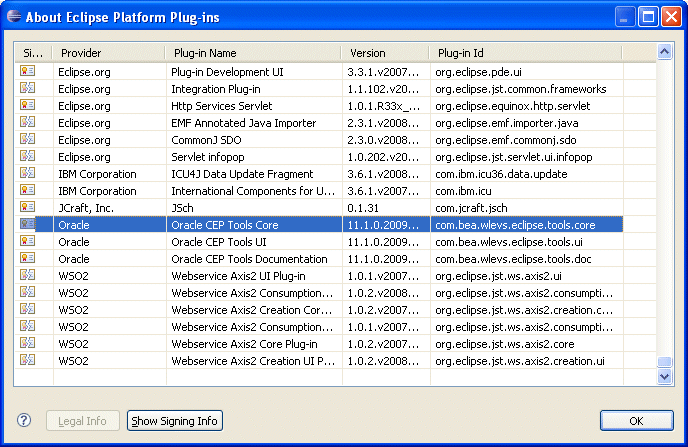Select version 3.3.1.v2007... cell

click(386, 72)
